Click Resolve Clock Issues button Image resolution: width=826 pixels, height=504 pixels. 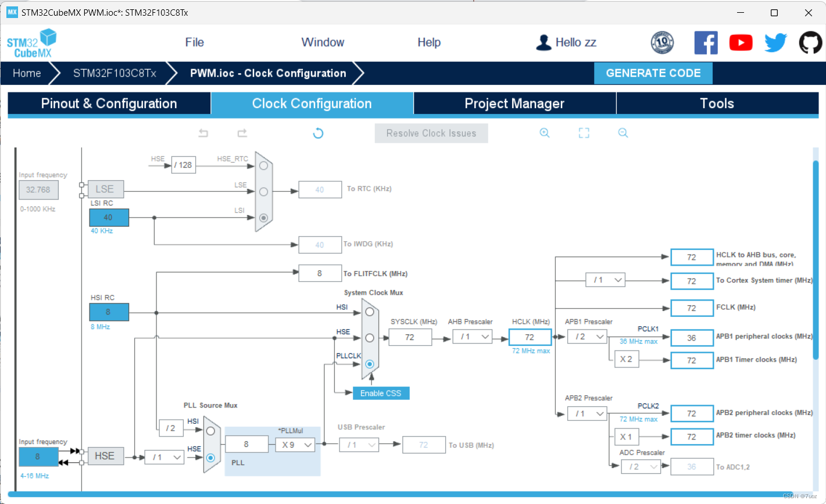[431, 133]
